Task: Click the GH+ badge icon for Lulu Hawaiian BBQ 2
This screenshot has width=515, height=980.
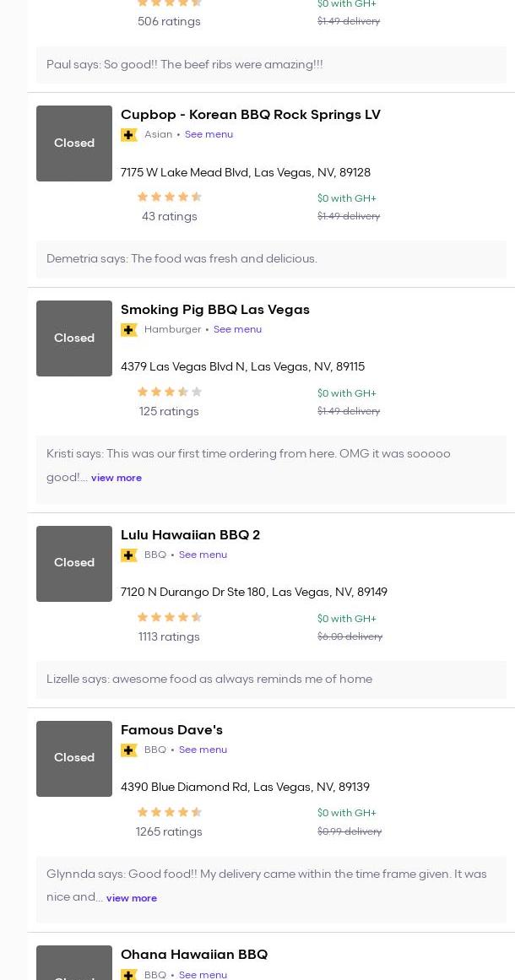Action: point(129,555)
